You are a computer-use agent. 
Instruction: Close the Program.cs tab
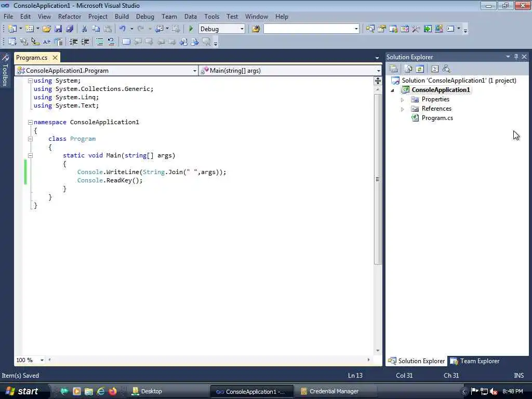click(55, 58)
